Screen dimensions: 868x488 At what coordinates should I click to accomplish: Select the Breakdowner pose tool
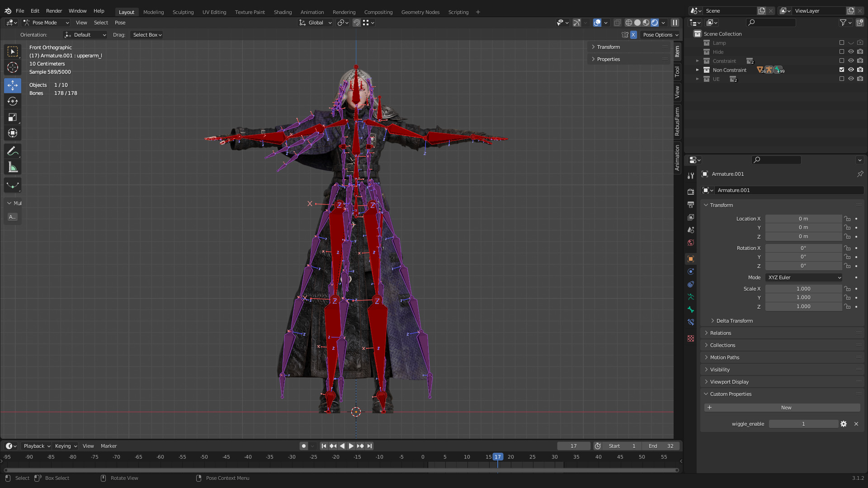(13, 185)
